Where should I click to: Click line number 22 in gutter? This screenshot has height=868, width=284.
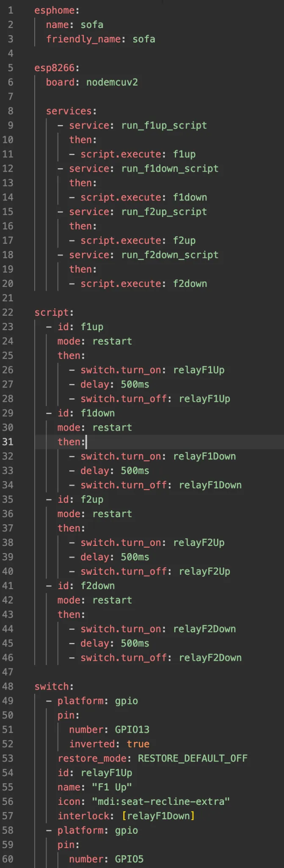pos(8,313)
